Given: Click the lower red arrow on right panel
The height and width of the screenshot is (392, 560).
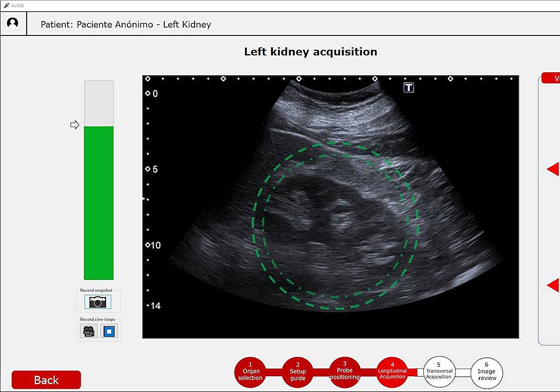Looking at the screenshot, I should click(553, 285).
